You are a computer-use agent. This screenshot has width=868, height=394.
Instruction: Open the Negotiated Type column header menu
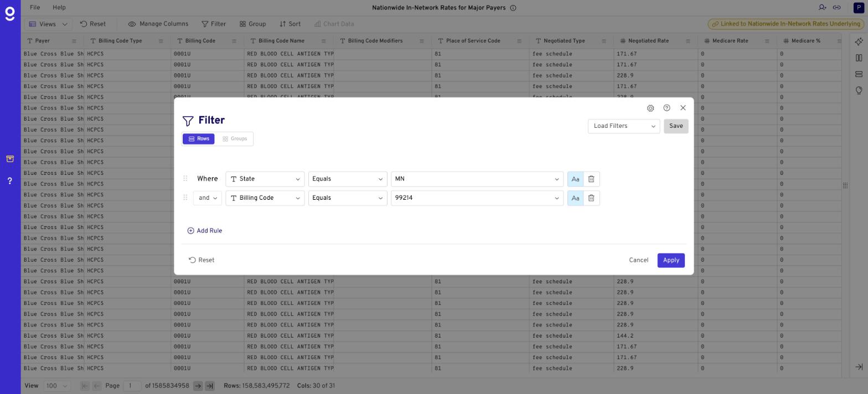pyautogui.click(x=604, y=41)
